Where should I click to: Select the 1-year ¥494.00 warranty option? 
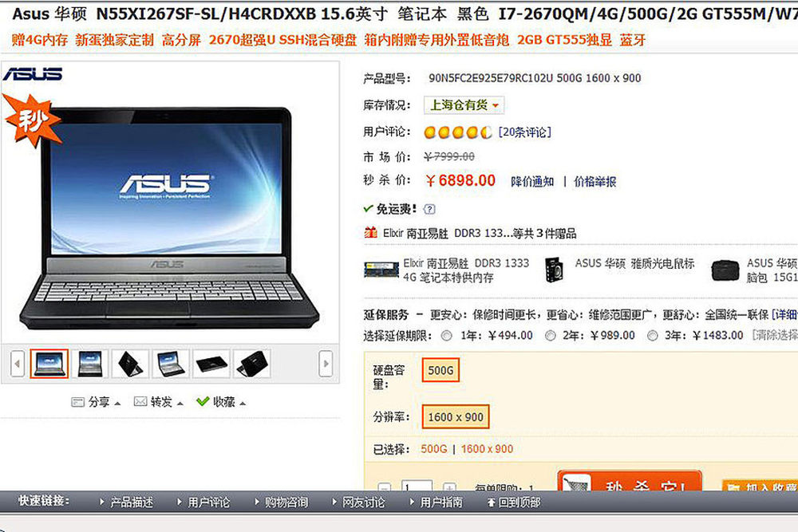pos(446,336)
